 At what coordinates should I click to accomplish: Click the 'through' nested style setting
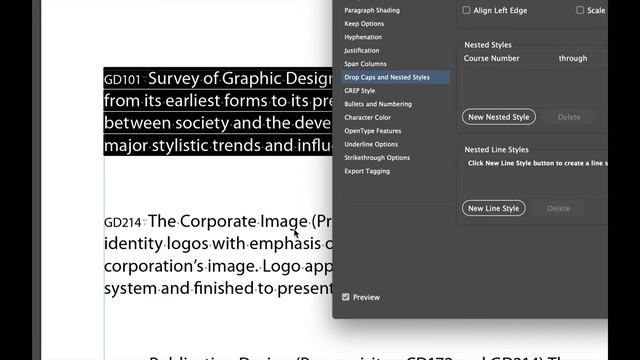[x=573, y=58]
